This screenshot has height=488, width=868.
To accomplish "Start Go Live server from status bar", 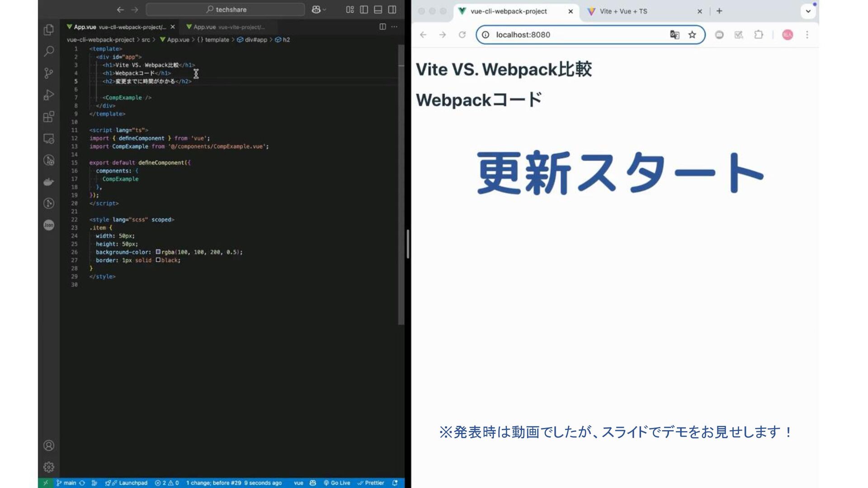I will pyautogui.click(x=337, y=483).
